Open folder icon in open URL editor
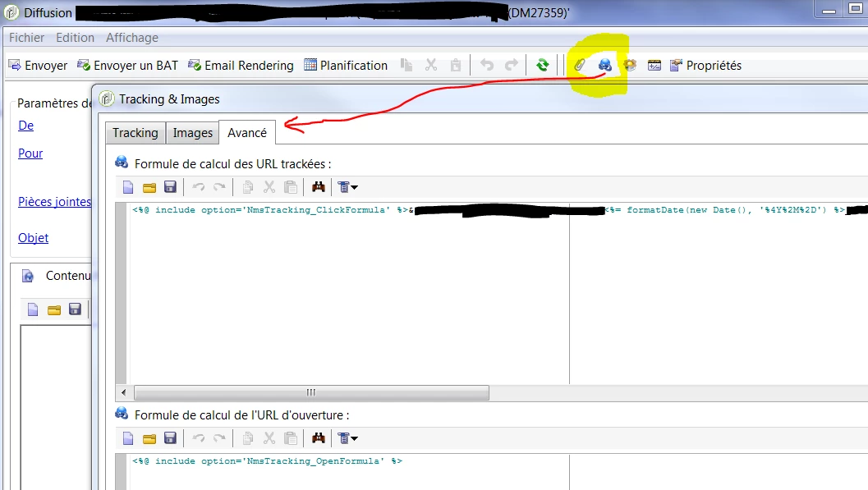The width and height of the screenshot is (868, 490). [x=149, y=438]
